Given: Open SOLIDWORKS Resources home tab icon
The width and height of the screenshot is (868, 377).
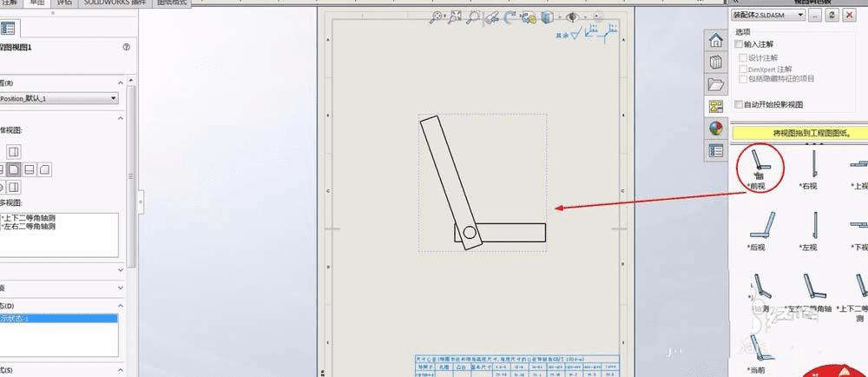Looking at the screenshot, I should click(716, 40).
